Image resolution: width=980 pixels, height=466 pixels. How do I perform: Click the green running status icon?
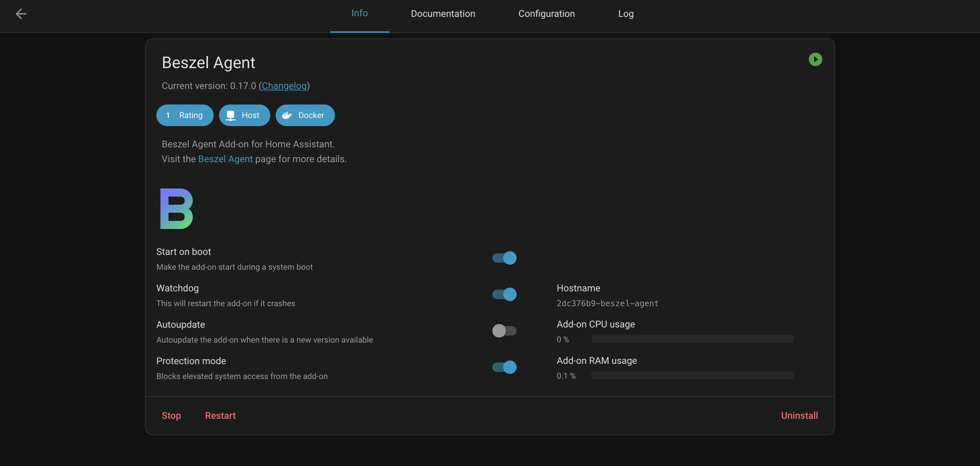tap(815, 59)
